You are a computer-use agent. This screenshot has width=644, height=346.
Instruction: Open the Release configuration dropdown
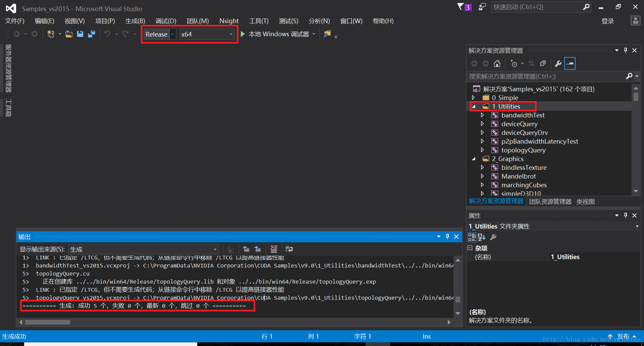click(x=173, y=34)
